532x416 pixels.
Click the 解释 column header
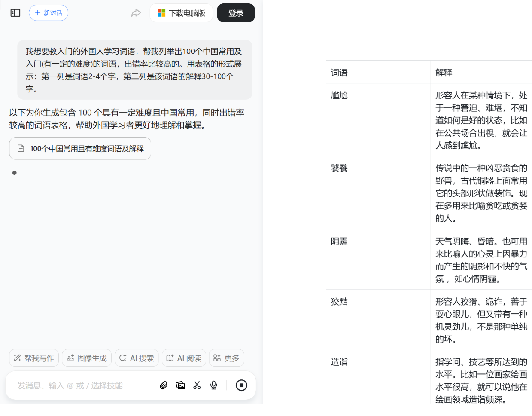[x=444, y=73]
